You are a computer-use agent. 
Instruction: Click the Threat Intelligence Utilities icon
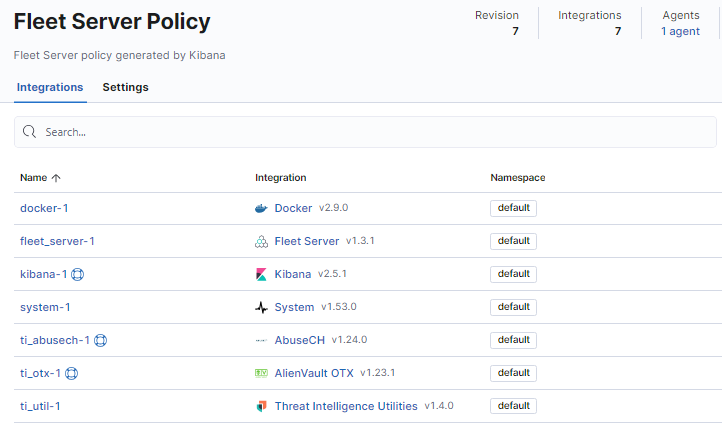coord(262,406)
